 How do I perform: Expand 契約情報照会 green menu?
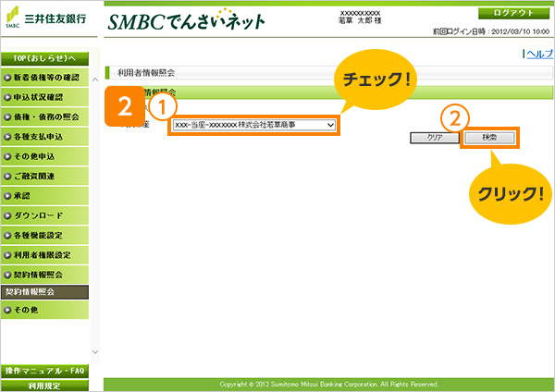pyautogui.click(x=44, y=275)
